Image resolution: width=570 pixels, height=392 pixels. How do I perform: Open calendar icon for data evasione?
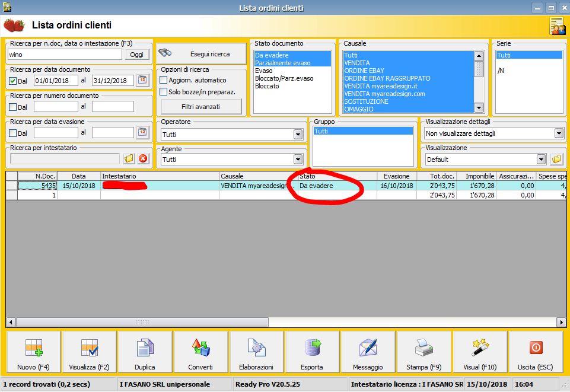142,133
